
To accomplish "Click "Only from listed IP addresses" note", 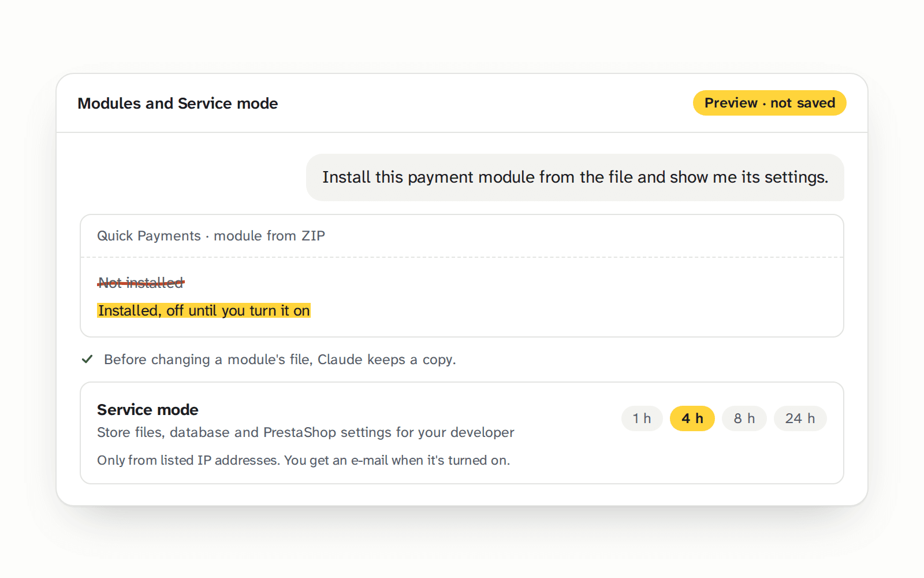I will [304, 460].
